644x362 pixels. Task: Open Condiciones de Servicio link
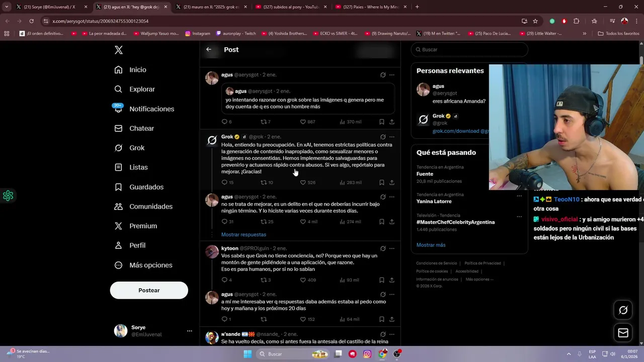tap(436, 263)
